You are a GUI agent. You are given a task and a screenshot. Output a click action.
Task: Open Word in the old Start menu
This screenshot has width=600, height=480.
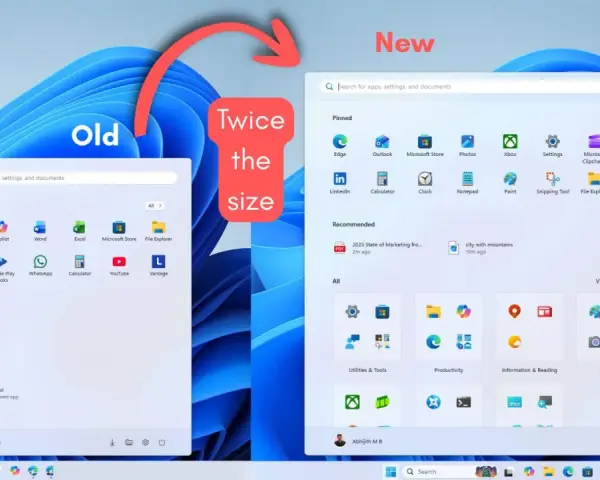40,231
